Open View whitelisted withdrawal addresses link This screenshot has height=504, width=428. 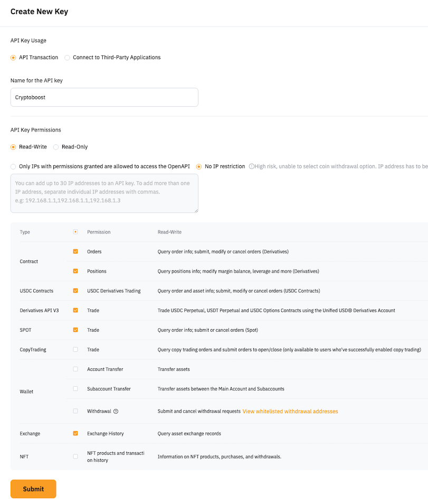(290, 411)
